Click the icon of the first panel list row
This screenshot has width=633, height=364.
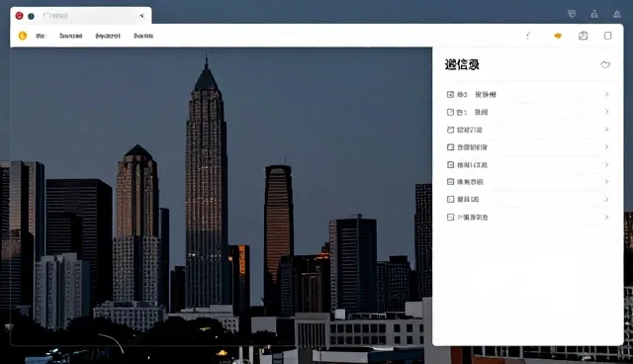(451, 94)
